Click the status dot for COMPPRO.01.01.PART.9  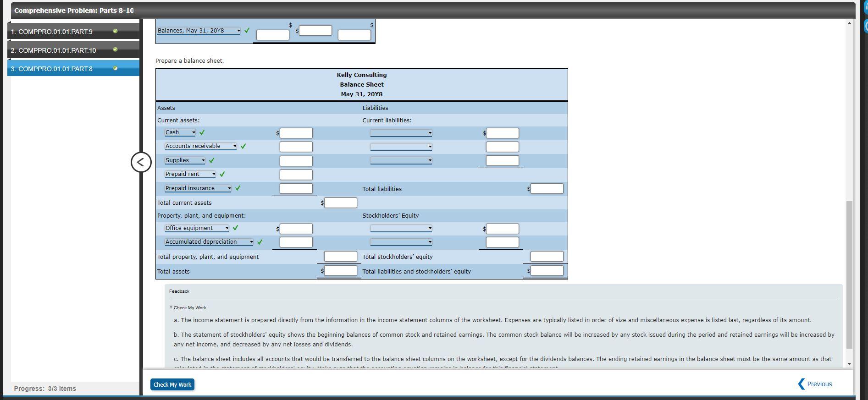coord(115,31)
